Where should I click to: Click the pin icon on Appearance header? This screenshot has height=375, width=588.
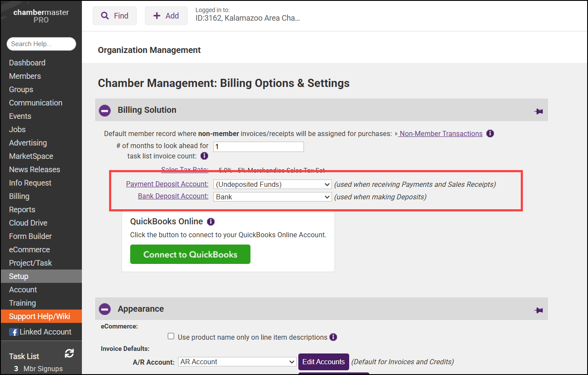pyautogui.click(x=538, y=310)
